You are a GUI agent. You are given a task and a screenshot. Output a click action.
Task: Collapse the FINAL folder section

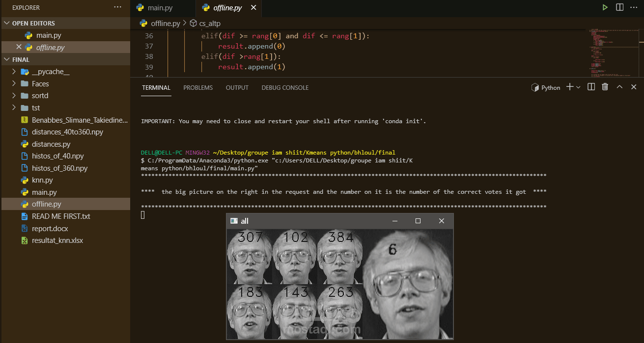(x=65, y=59)
